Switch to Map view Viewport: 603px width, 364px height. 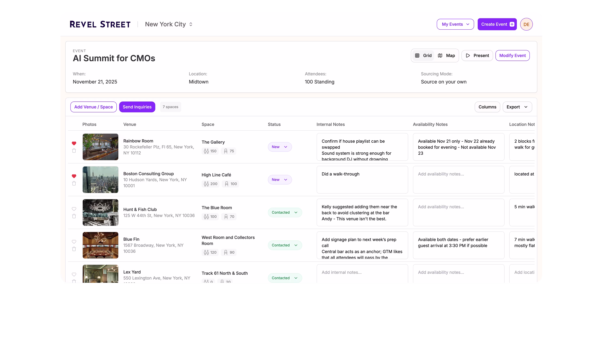pyautogui.click(x=446, y=55)
